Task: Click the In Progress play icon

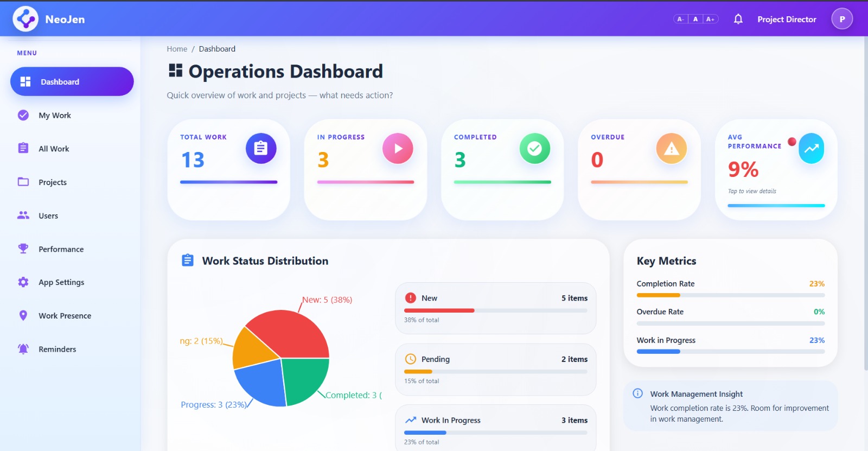Action: coord(398,148)
